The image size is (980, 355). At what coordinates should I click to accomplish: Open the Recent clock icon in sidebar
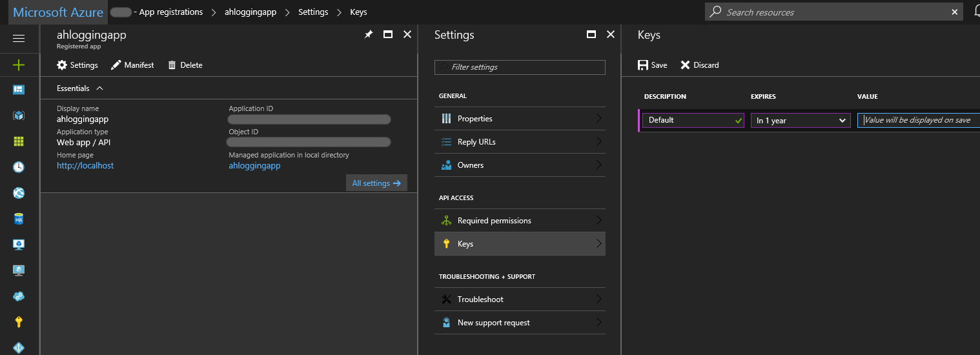pos(19,167)
